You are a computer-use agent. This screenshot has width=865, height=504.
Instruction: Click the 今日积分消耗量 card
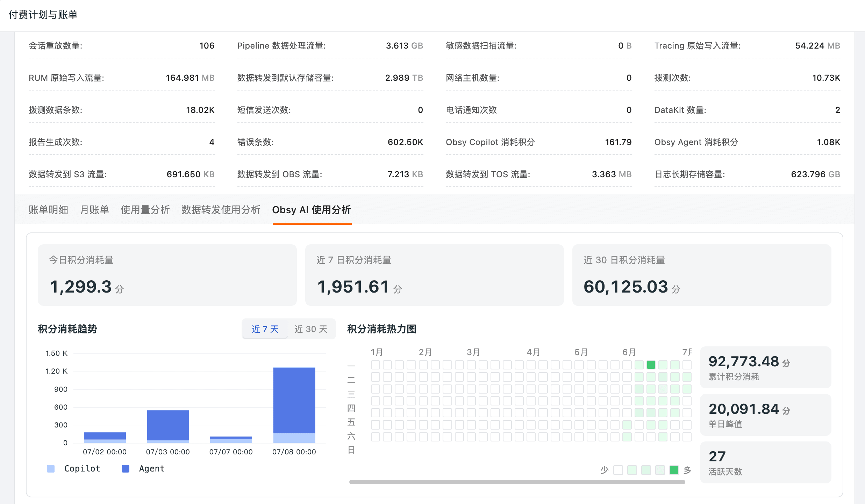167,275
